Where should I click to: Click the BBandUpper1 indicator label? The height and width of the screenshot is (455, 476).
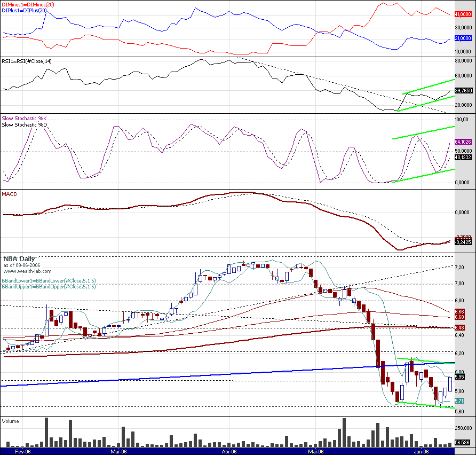tap(49, 287)
